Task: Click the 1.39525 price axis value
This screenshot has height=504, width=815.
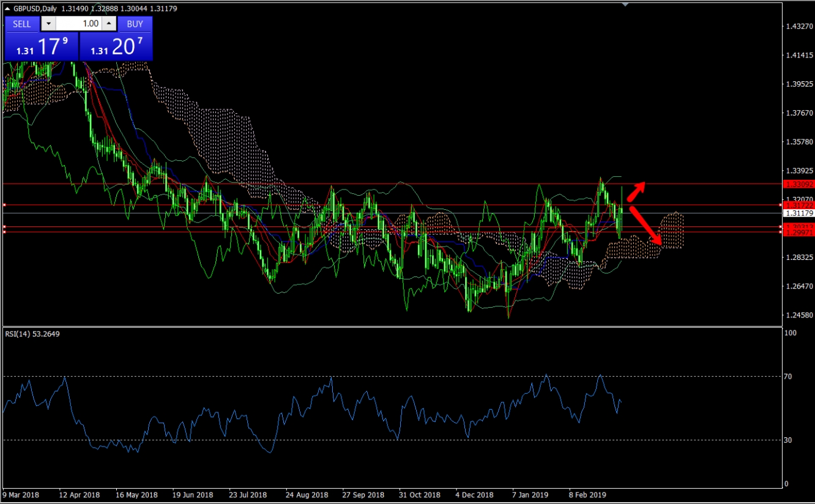Action: (x=798, y=84)
